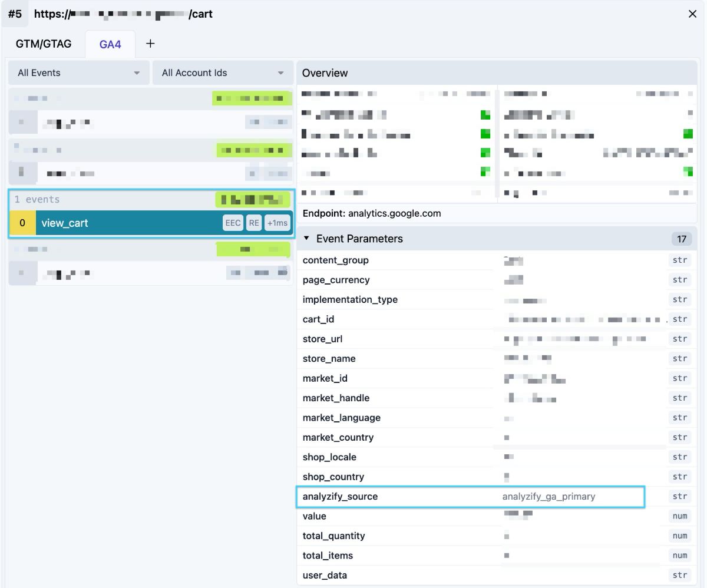Select the view_cart event row
Viewport: 707px width, 588px height.
(x=151, y=223)
